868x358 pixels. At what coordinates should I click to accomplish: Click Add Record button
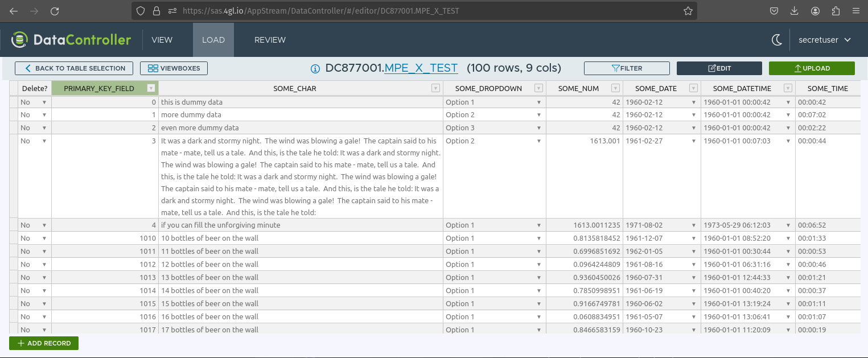[x=44, y=343]
